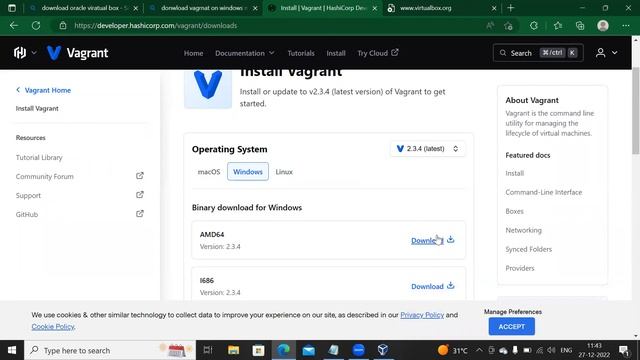The width and height of the screenshot is (640, 360).
Task: Expand the HashiCorp products chevron
Action: point(34,53)
